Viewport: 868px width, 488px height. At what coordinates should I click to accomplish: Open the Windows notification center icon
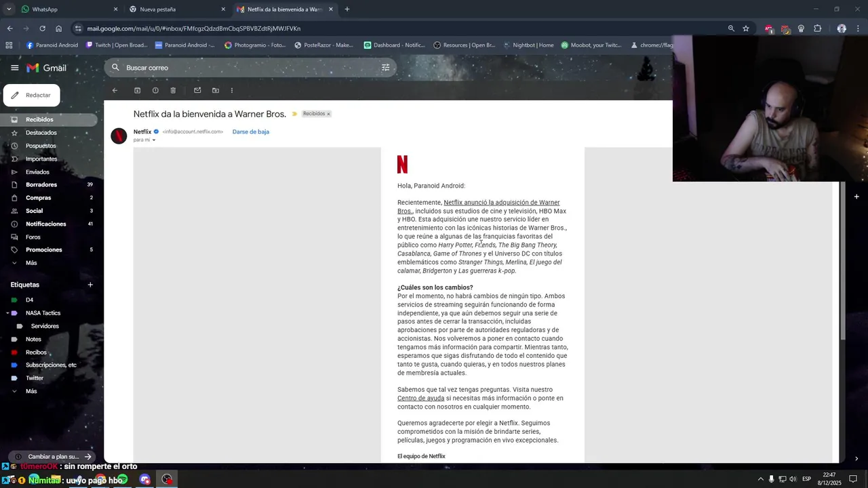(x=853, y=479)
